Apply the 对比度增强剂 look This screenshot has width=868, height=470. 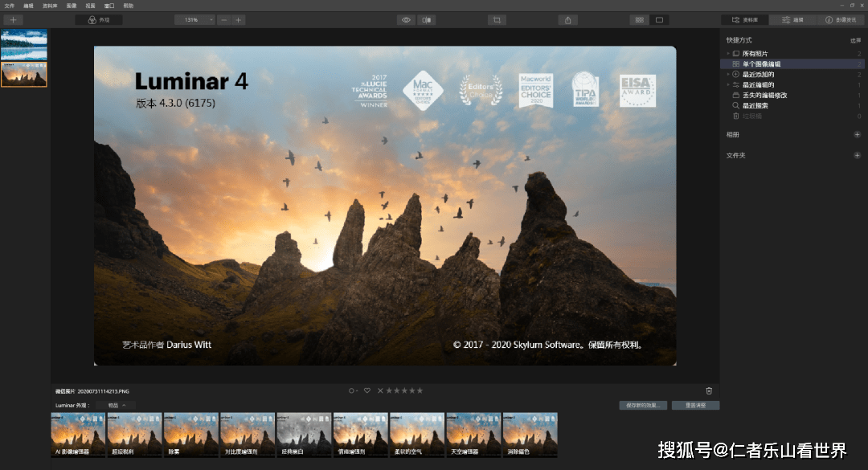point(248,435)
